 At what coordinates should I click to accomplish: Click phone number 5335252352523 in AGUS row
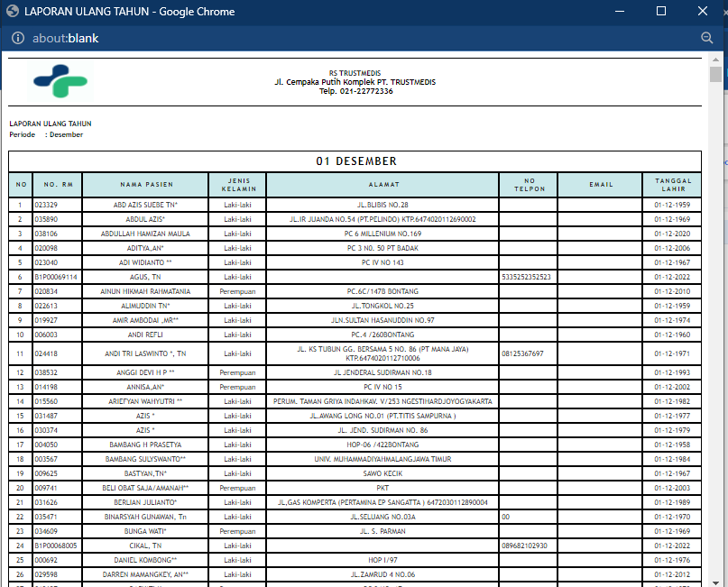tap(526, 277)
